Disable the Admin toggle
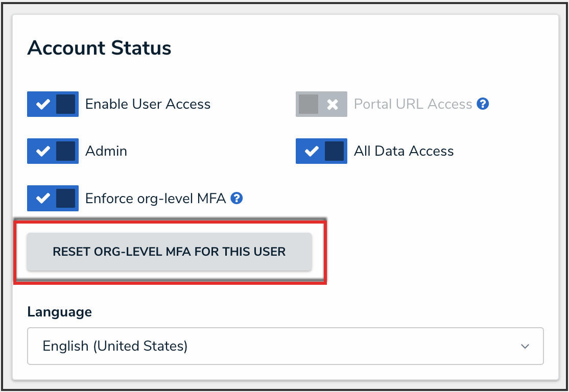Screen dimensions: 569x392 [x=53, y=151]
